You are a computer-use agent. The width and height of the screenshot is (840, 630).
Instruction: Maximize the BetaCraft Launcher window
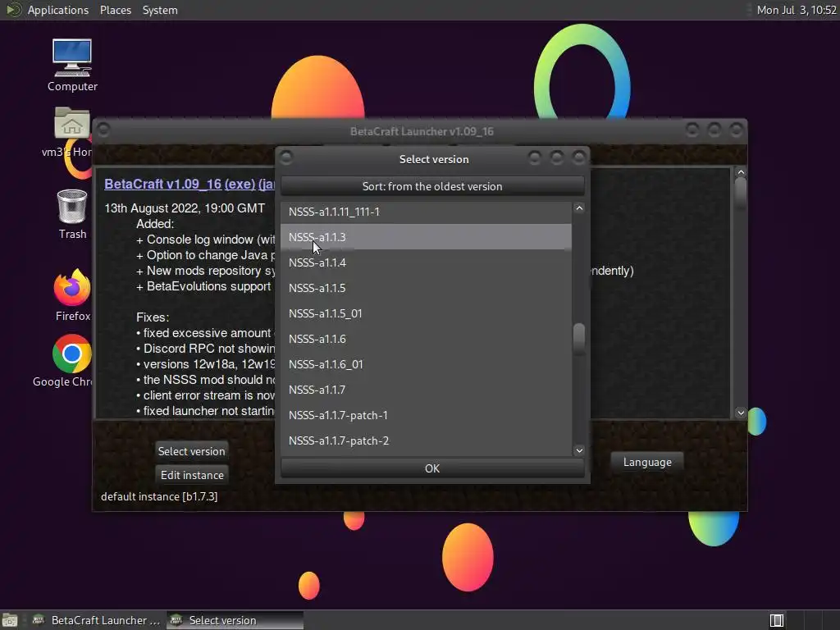(x=714, y=130)
